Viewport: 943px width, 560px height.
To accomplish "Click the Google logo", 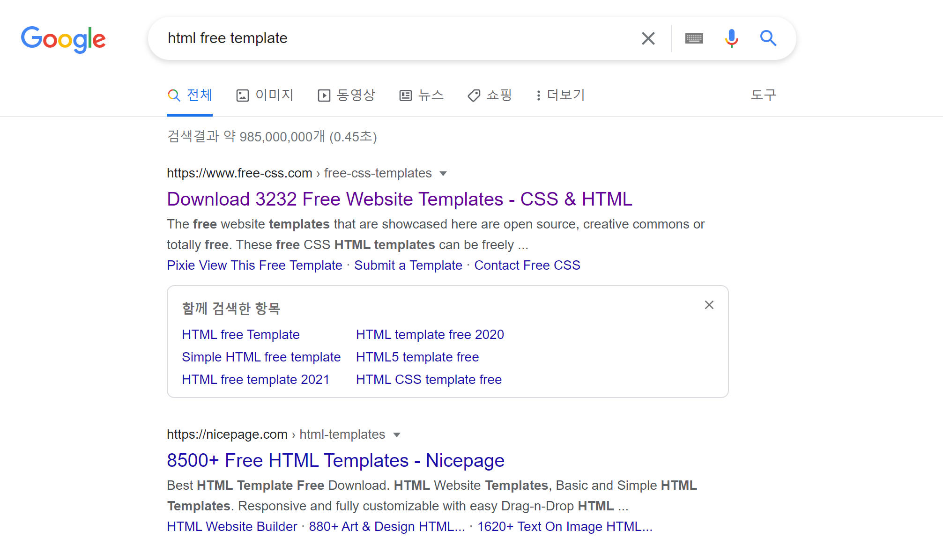I will click(x=63, y=39).
